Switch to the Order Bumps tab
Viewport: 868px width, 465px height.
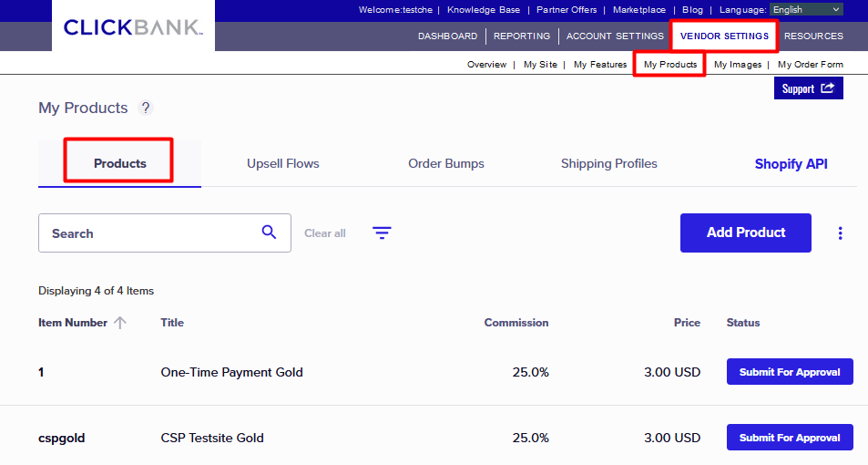446,164
